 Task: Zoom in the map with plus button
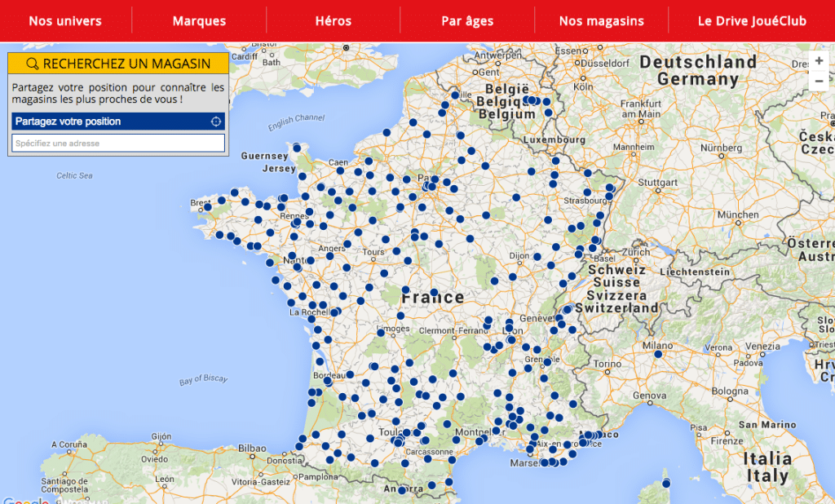(819, 60)
